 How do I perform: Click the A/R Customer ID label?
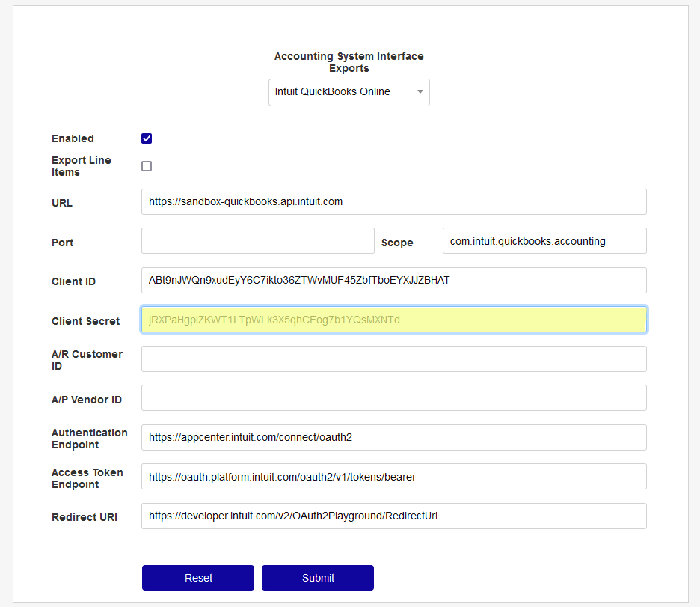(87, 360)
